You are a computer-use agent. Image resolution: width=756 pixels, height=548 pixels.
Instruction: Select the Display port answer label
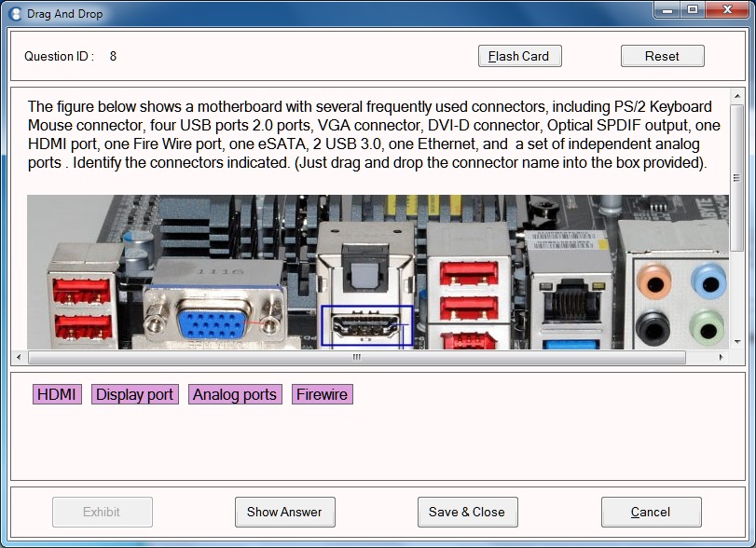click(134, 394)
